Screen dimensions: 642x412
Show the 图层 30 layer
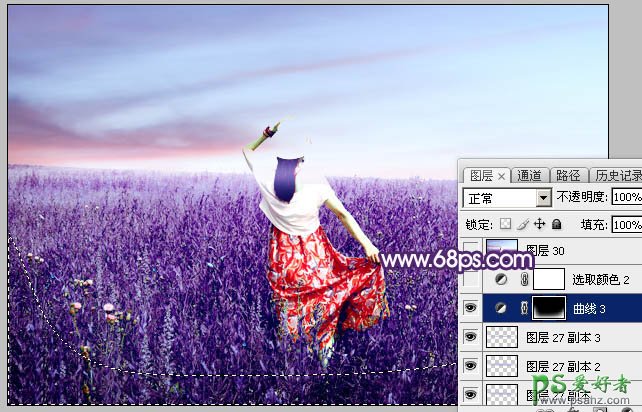point(470,251)
